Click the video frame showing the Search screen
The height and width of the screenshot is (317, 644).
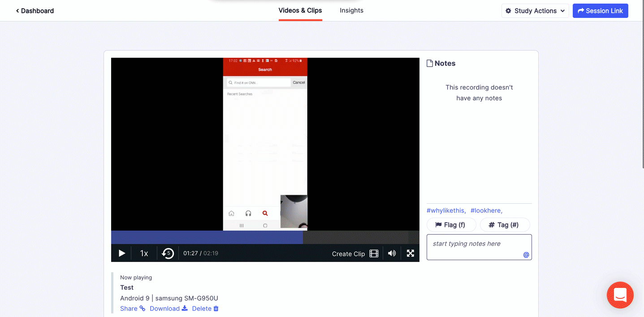(265, 144)
